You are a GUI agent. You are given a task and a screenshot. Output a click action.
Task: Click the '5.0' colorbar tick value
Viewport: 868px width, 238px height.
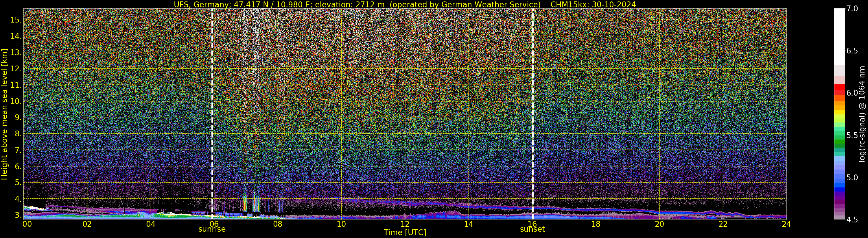pyautogui.click(x=852, y=177)
